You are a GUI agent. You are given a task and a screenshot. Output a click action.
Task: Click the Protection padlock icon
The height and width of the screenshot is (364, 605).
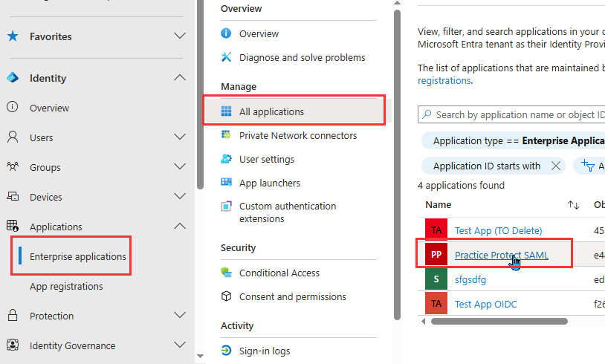[x=13, y=315]
